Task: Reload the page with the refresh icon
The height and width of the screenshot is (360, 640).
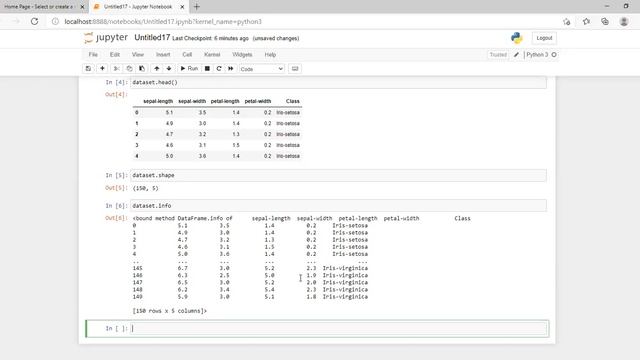Action: 35,22
